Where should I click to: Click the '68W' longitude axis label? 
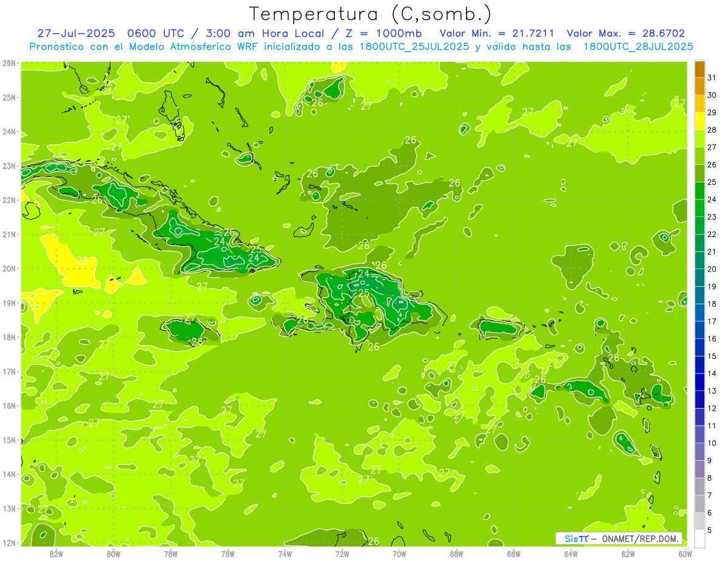click(x=457, y=554)
